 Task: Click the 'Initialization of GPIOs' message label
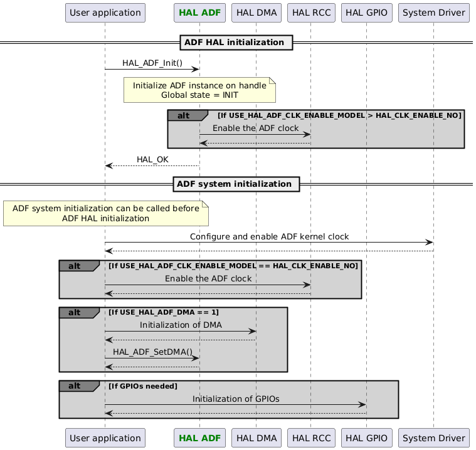pyautogui.click(x=236, y=399)
